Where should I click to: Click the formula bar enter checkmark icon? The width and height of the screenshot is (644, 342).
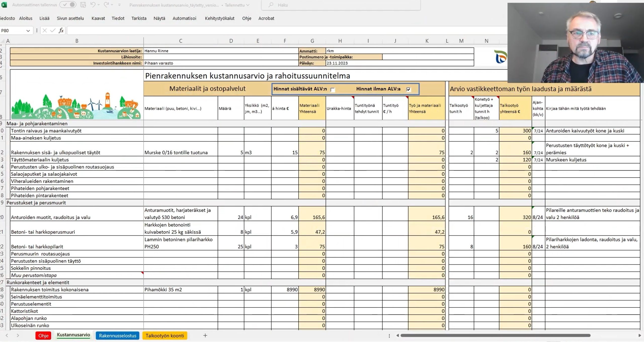tap(53, 30)
